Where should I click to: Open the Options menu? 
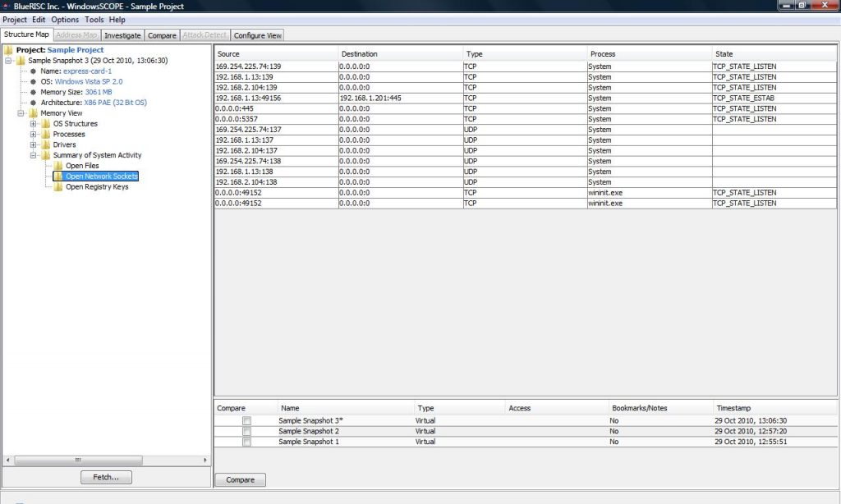coord(65,20)
